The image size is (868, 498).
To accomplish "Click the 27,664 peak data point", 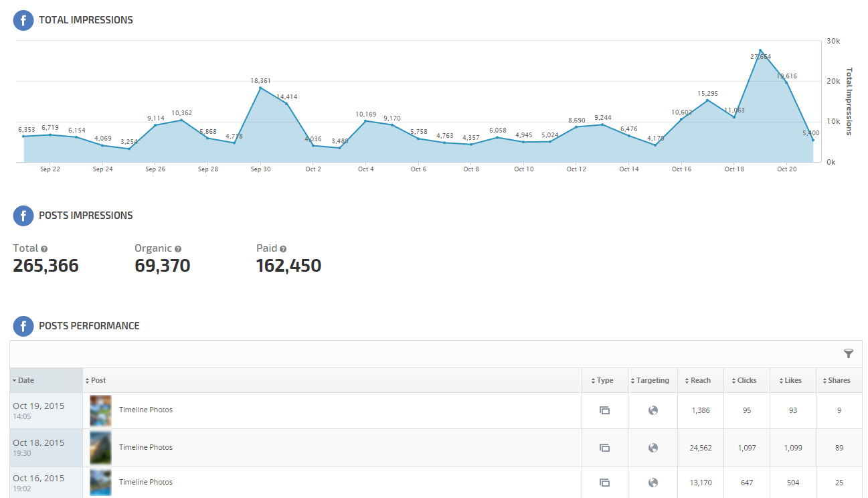I will click(760, 50).
